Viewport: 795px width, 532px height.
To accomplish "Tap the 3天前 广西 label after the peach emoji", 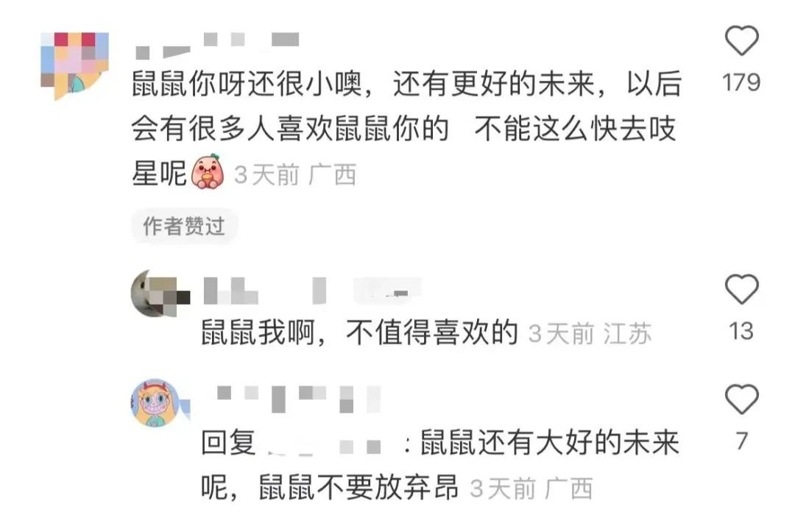I will 295,175.
